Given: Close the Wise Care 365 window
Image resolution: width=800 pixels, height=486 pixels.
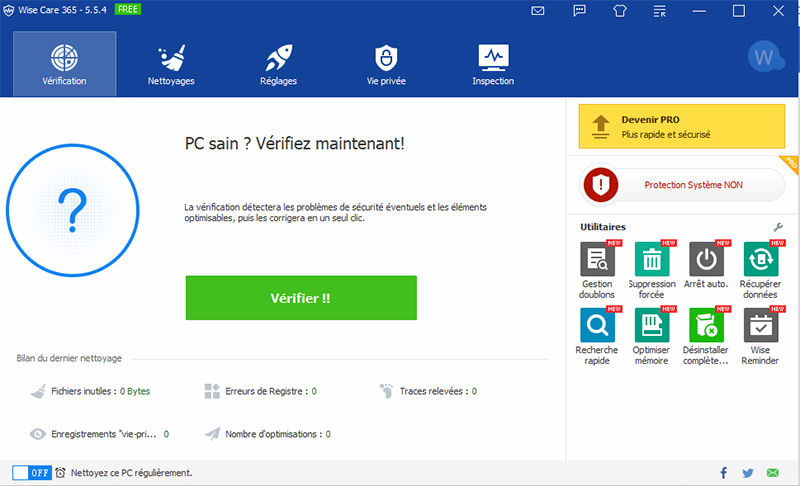Looking at the screenshot, I should pyautogui.click(x=778, y=11).
